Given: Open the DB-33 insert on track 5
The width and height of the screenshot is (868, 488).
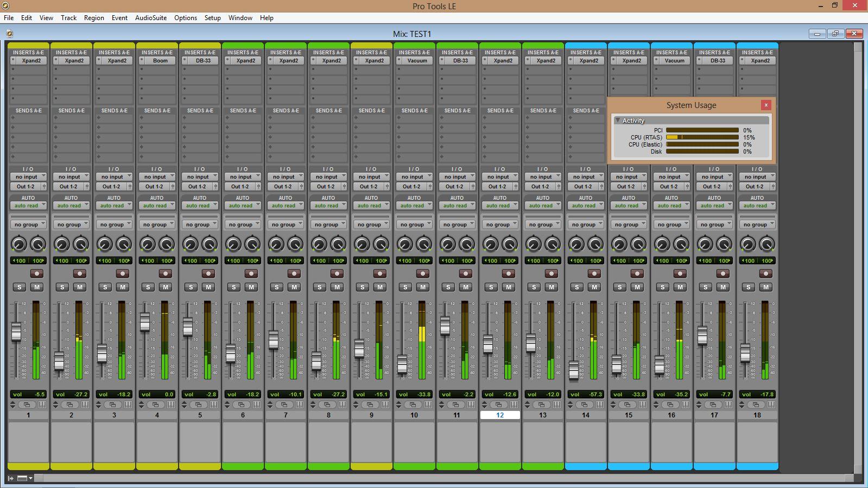Looking at the screenshot, I should [x=203, y=61].
